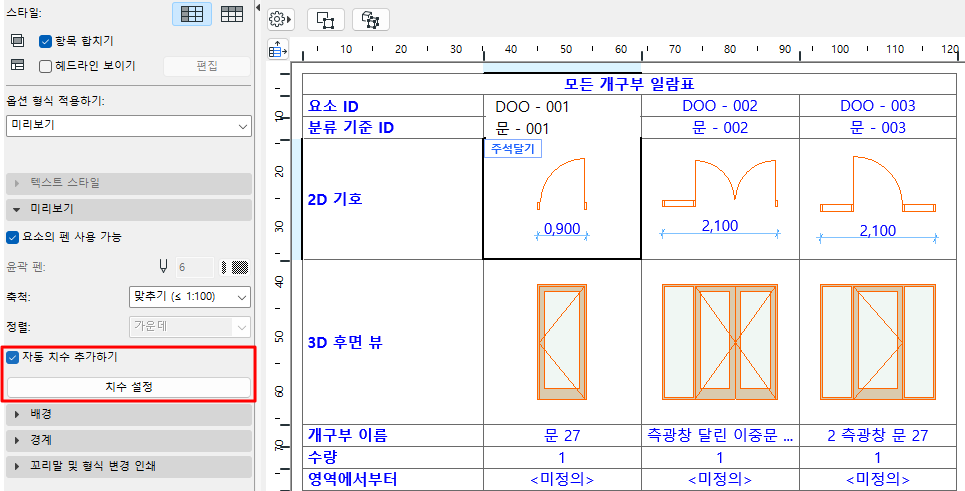
Task: Click the 치수 설정 button
Action: tap(129, 387)
